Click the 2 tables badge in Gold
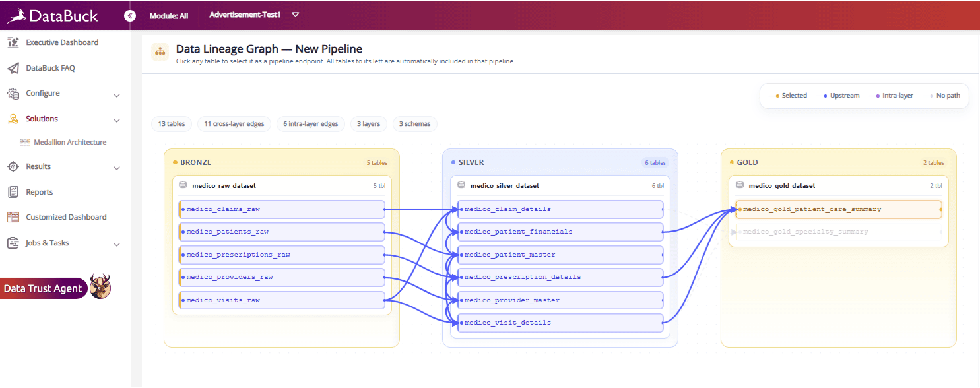Image resolution: width=980 pixels, height=388 pixels. [x=934, y=163]
